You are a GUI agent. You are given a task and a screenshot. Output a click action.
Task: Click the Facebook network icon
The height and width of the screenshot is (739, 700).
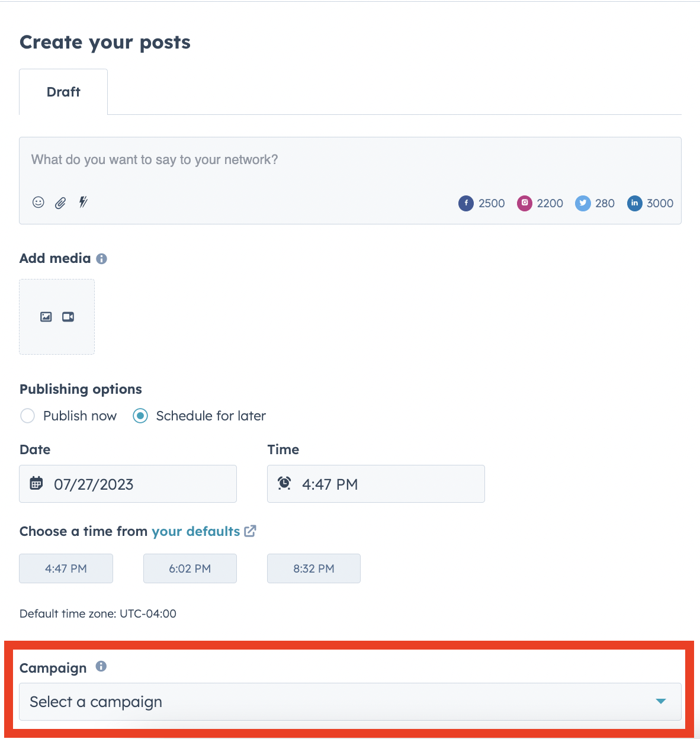point(466,203)
